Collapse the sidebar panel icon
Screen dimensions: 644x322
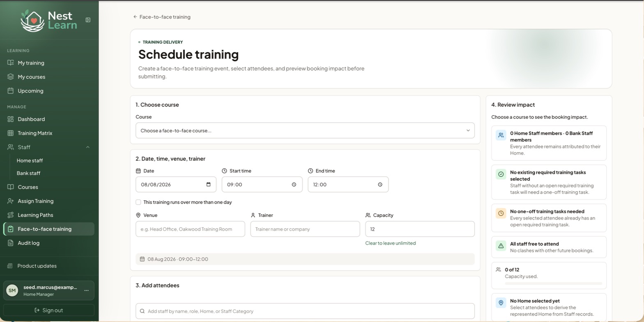tap(88, 20)
